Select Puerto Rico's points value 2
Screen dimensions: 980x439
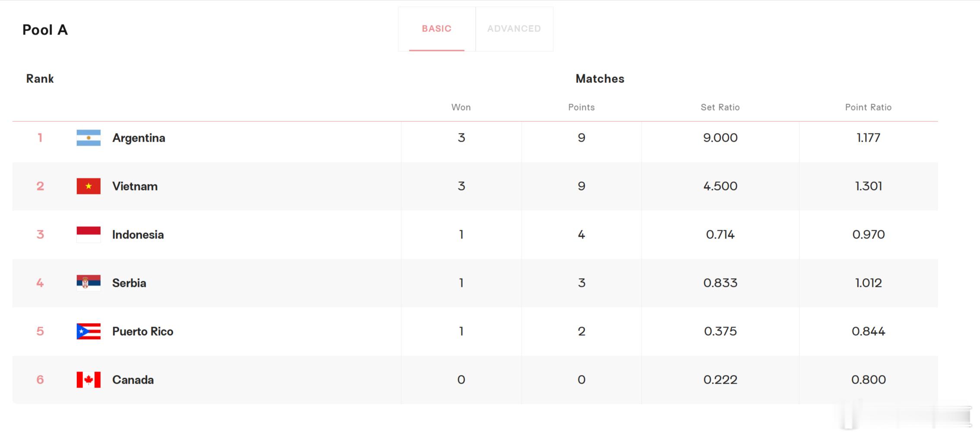(x=582, y=331)
